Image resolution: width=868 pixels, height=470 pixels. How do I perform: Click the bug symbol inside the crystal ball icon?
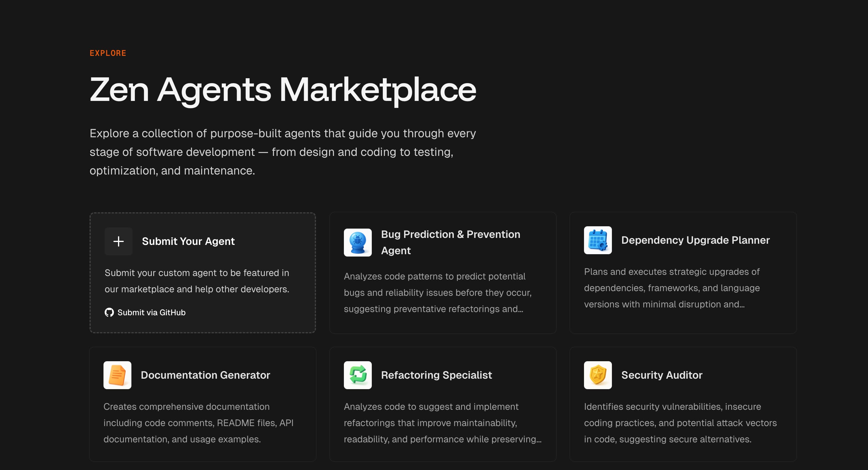click(x=358, y=240)
